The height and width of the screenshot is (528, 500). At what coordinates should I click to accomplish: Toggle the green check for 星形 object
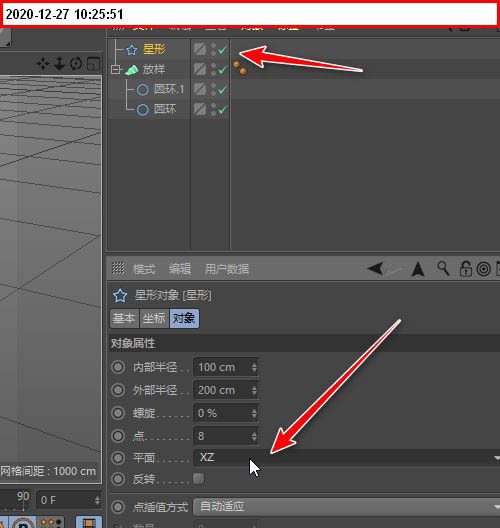pos(223,50)
